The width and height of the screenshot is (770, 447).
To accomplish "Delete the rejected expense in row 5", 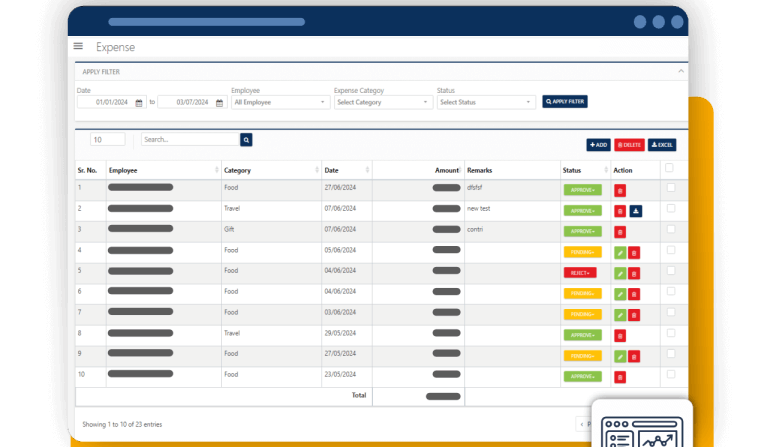I will click(633, 274).
